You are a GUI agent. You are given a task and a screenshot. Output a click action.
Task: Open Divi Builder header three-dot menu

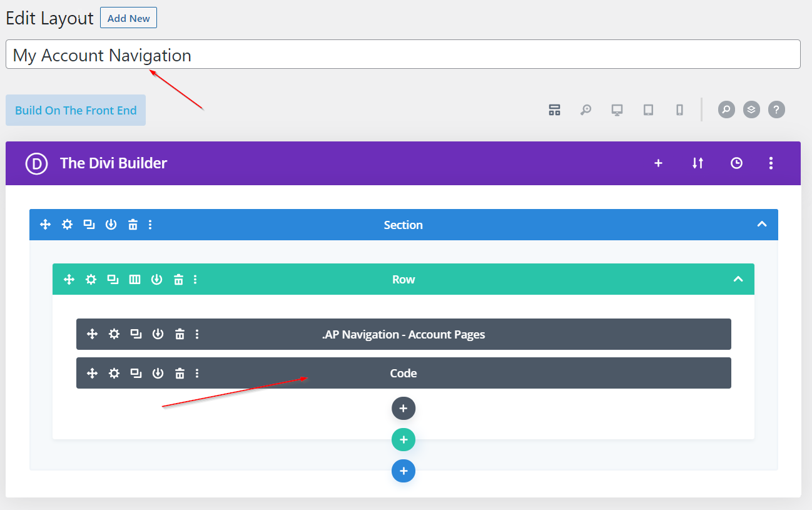[771, 163]
